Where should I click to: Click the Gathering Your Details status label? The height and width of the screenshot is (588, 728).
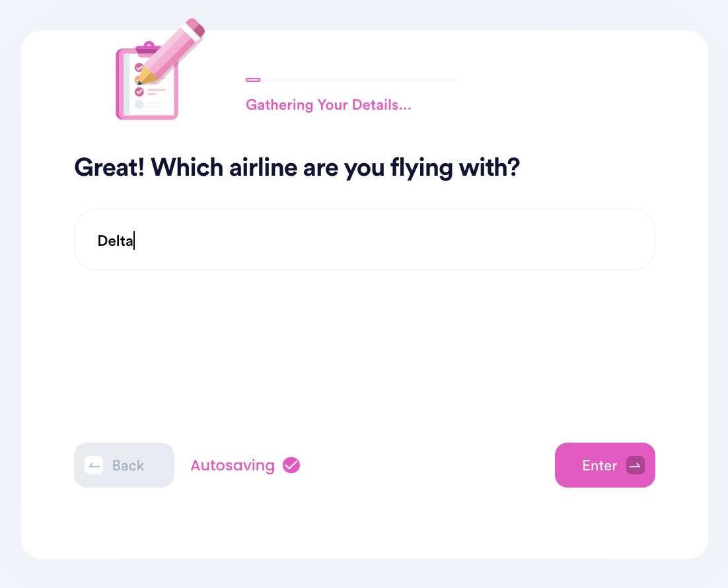pyautogui.click(x=328, y=105)
